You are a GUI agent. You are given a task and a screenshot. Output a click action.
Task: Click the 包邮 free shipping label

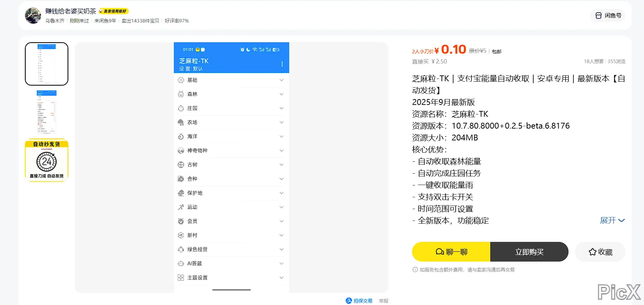(497, 52)
